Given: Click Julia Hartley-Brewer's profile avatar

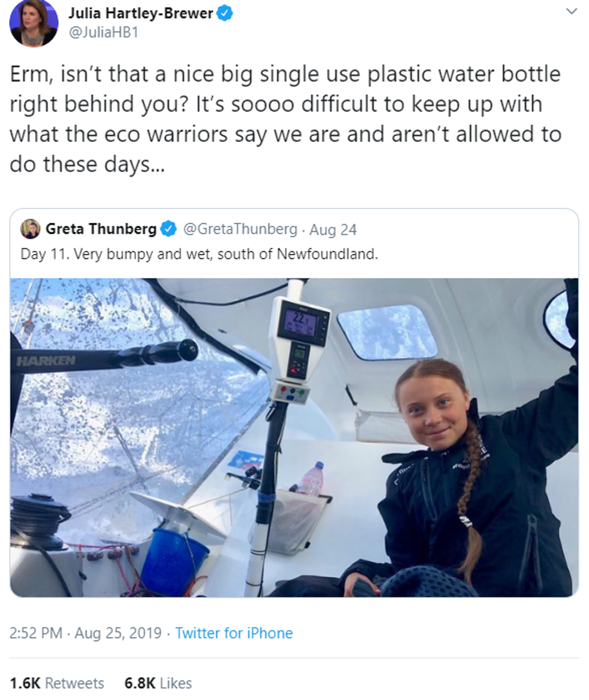Looking at the screenshot, I should [x=33, y=23].
